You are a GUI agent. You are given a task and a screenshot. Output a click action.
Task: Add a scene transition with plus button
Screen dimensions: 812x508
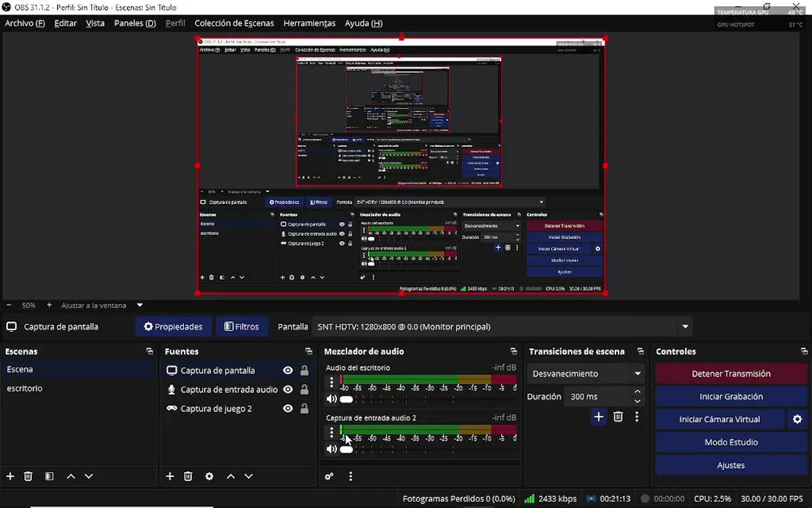point(598,416)
